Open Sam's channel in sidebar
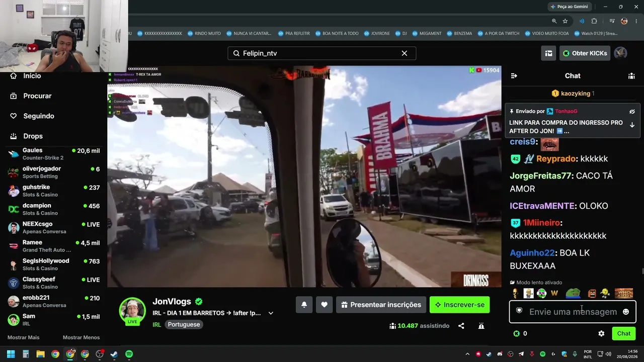644x362 pixels. [54, 320]
